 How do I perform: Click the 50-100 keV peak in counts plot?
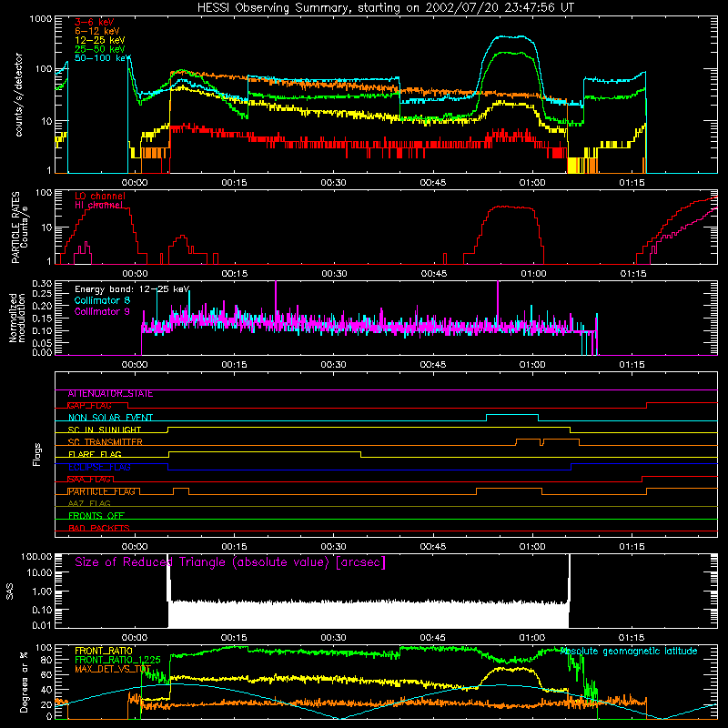(511, 36)
